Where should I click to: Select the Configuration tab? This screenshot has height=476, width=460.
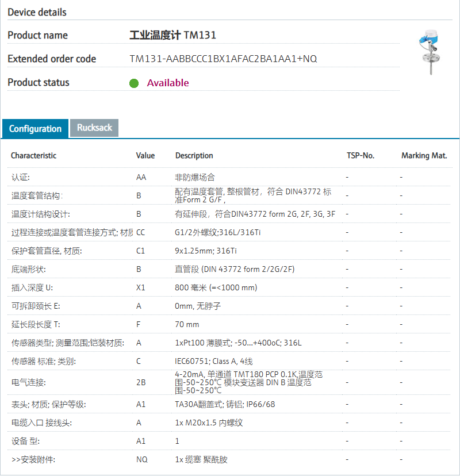pyautogui.click(x=35, y=128)
